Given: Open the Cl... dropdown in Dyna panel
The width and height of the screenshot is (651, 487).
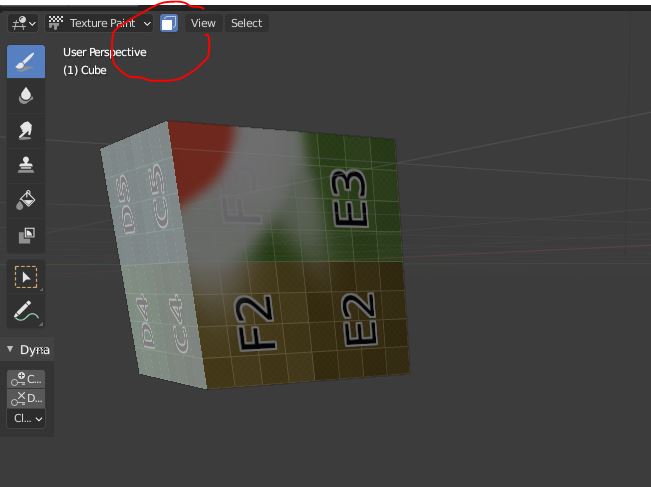Looking at the screenshot, I should tap(26, 418).
